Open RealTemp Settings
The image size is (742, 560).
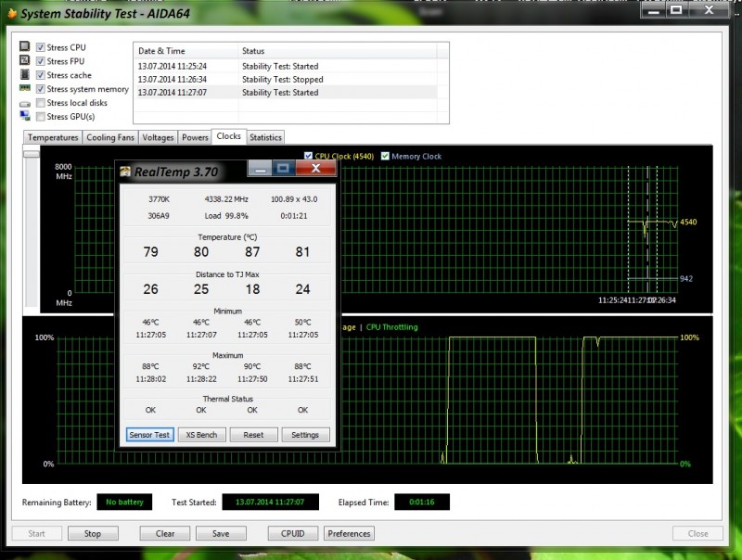tap(305, 435)
